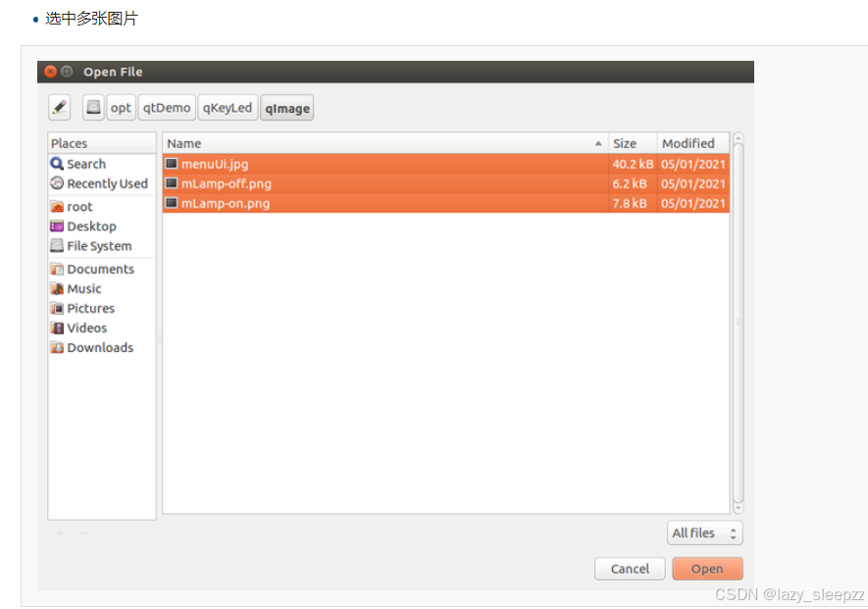Click the Cancel button
The image size is (868, 609).
coord(630,569)
